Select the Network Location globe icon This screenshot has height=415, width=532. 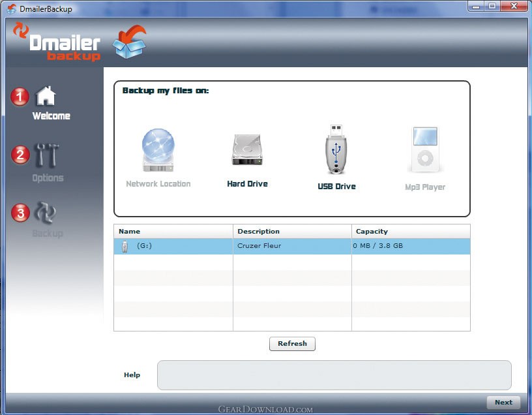point(158,150)
